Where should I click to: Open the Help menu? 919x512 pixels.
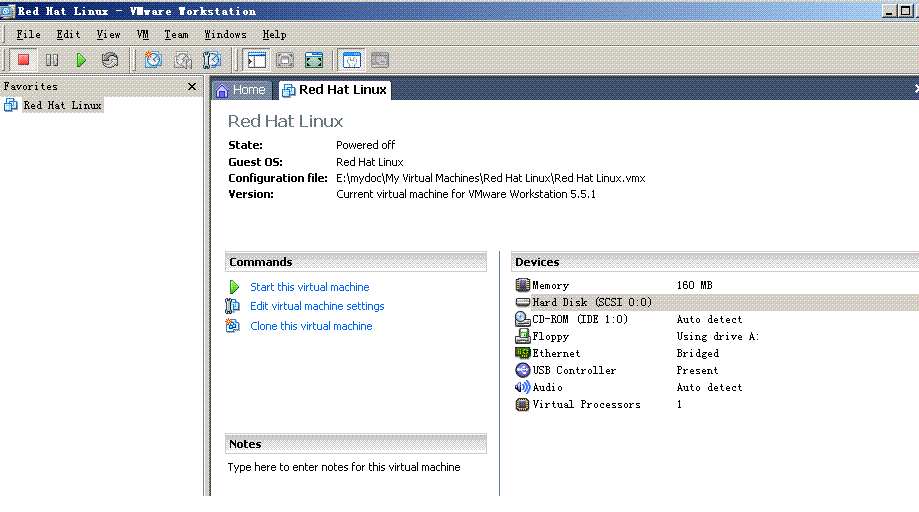click(274, 35)
